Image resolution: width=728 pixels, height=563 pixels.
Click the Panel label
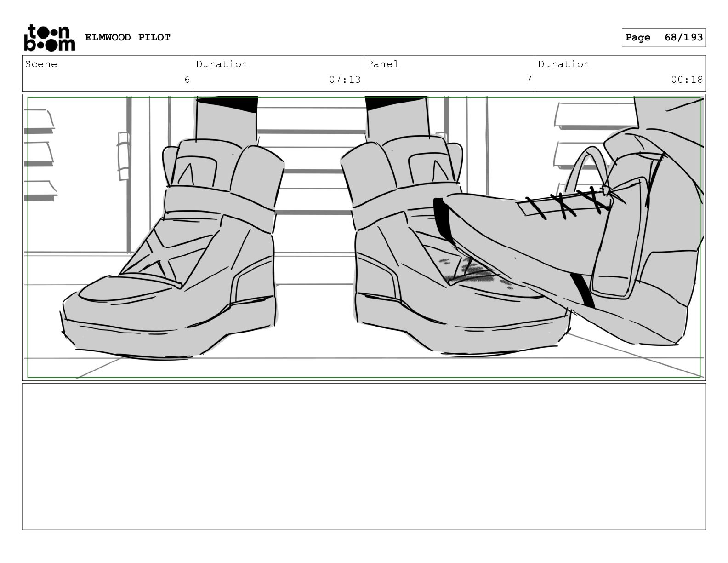click(383, 64)
